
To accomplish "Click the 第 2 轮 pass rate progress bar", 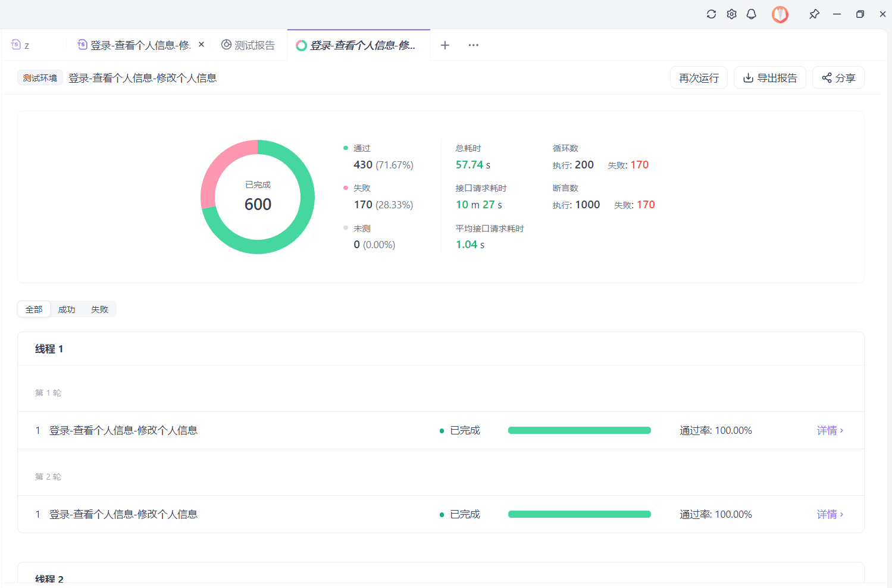I will click(580, 514).
